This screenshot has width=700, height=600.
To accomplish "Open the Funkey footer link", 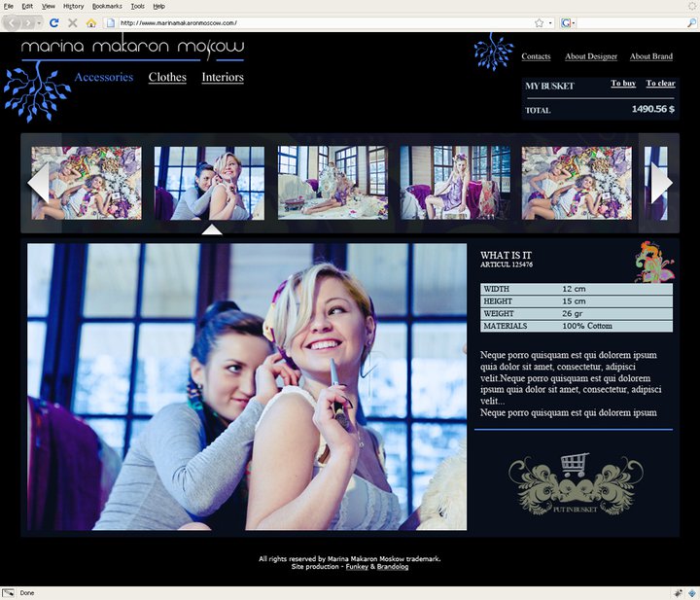I will click(x=357, y=567).
